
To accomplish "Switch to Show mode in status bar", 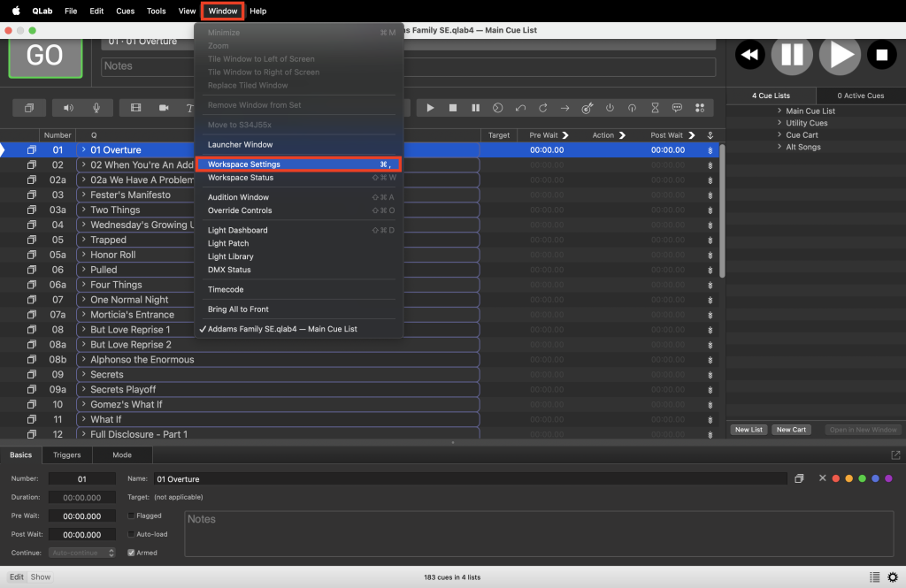I will (x=41, y=577).
